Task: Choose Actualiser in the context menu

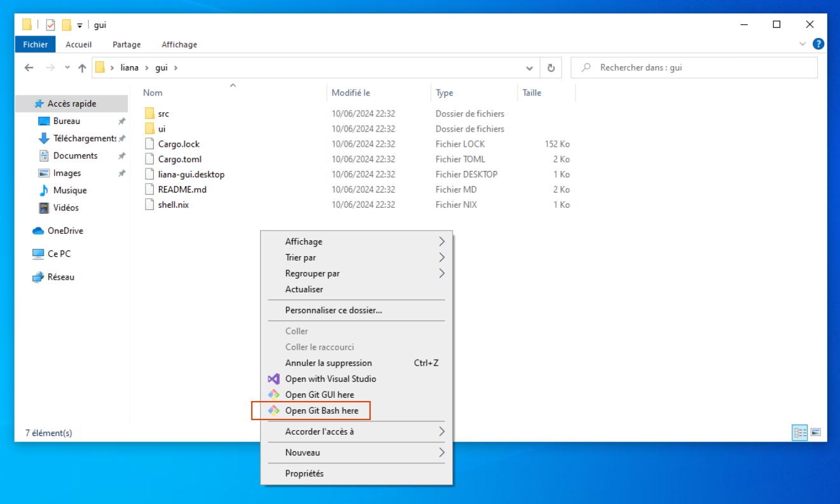Action: pyautogui.click(x=357, y=289)
